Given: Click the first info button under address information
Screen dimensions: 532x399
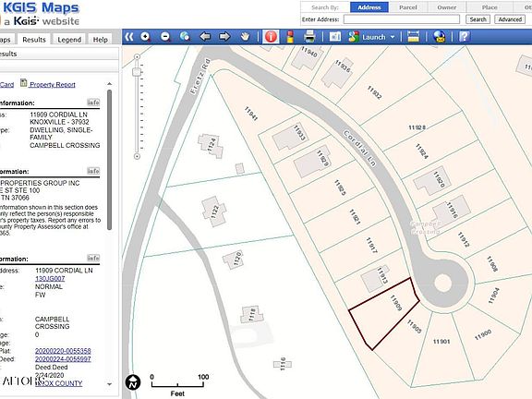Looking at the screenshot, I should coord(93,103).
